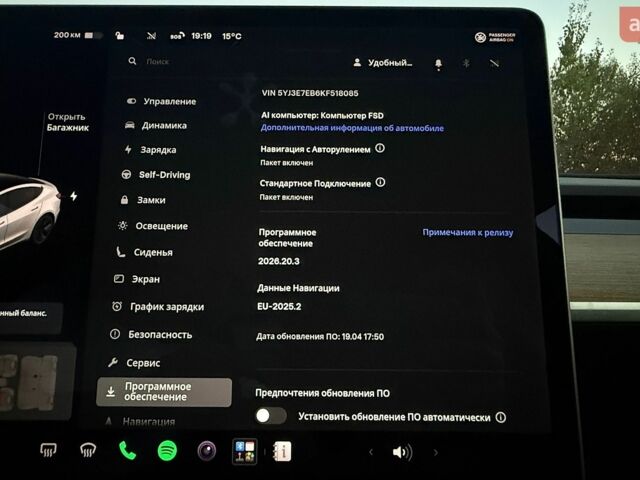Image resolution: width=640 pixels, height=480 pixels.
Task: Open the Зарядка settings menu
Action: coord(150,150)
